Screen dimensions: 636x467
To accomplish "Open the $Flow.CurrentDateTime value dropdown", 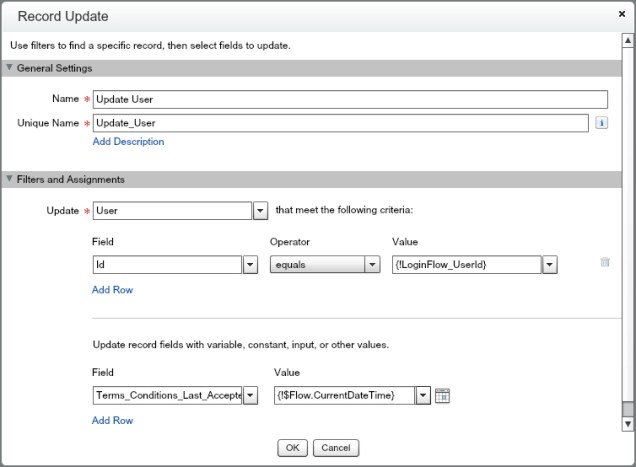I will pos(424,396).
